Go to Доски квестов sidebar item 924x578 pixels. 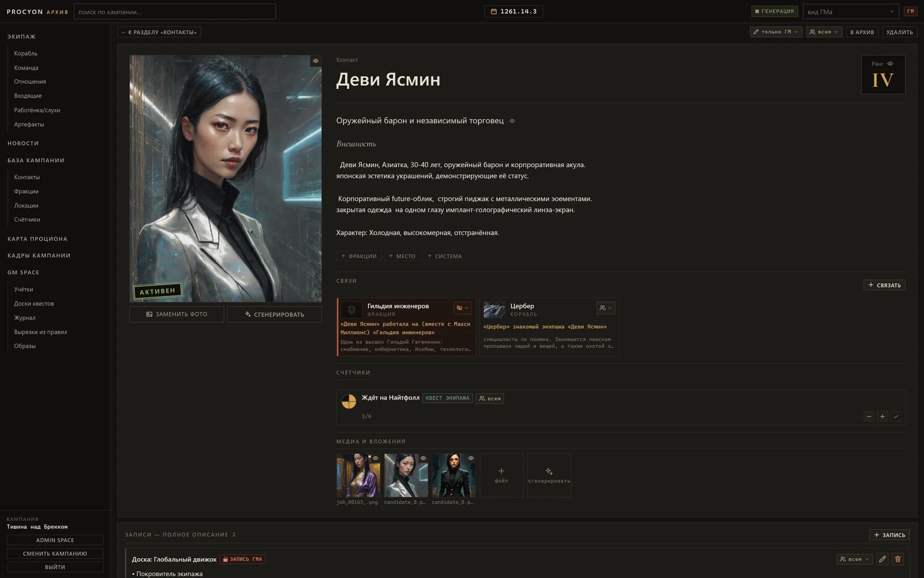pyautogui.click(x=34, y=303)
